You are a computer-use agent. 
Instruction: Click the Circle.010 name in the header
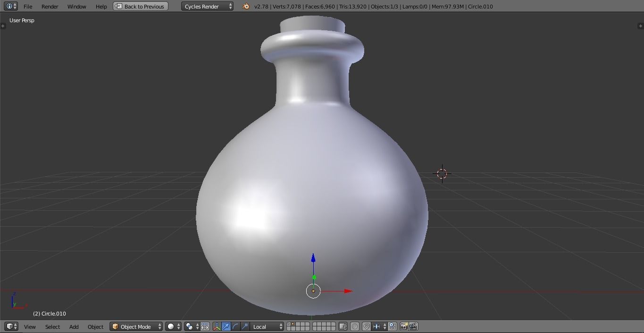[480, 7]
